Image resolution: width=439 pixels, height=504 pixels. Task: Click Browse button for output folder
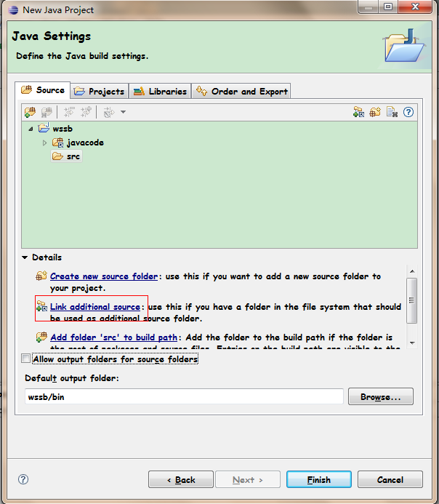(x=381, y=396)
